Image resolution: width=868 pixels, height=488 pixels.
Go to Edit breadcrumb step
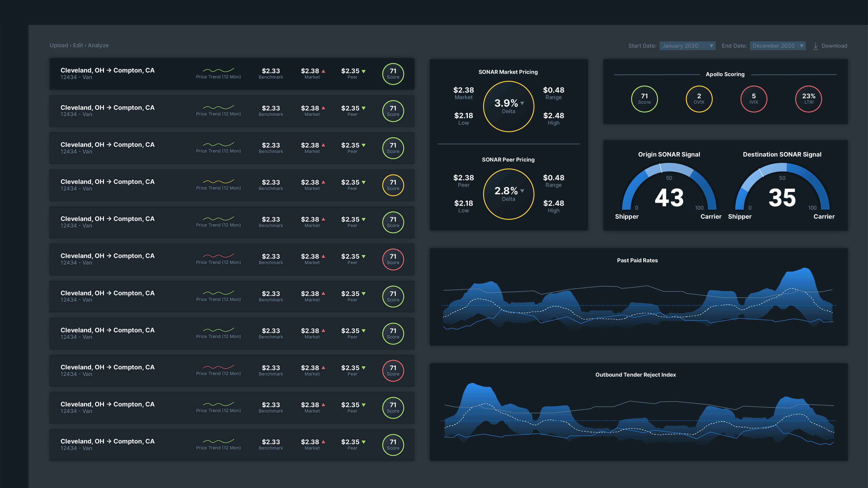[78, 45]
